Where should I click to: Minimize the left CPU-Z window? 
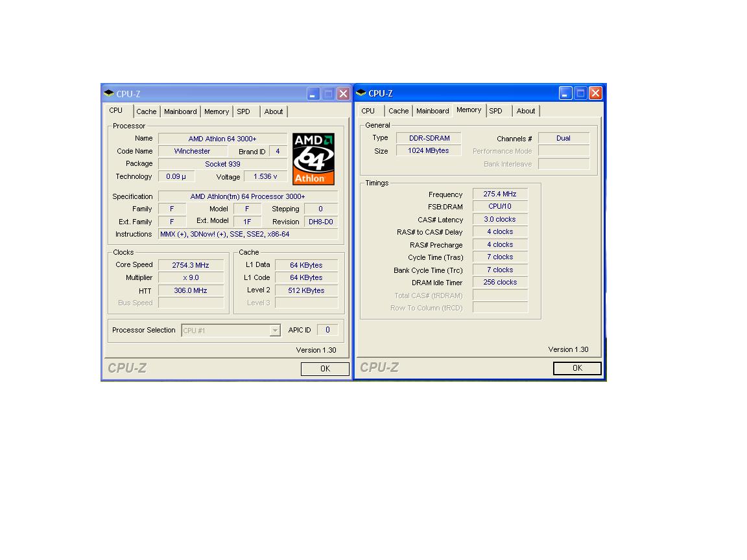pos(313,93)
